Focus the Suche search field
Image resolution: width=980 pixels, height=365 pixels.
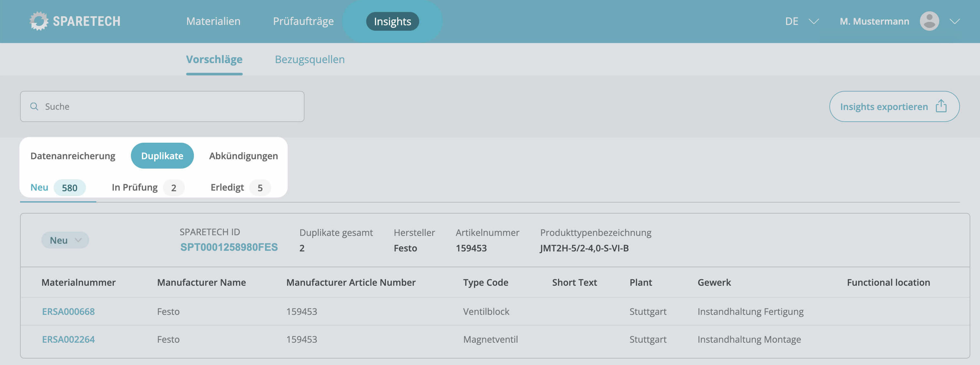click(162, 106)
